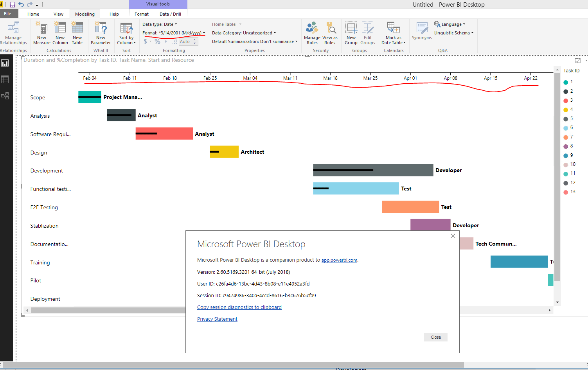588x370 pixels.
Task: Open the Sort by Column menu
Action: coord(126,33)
